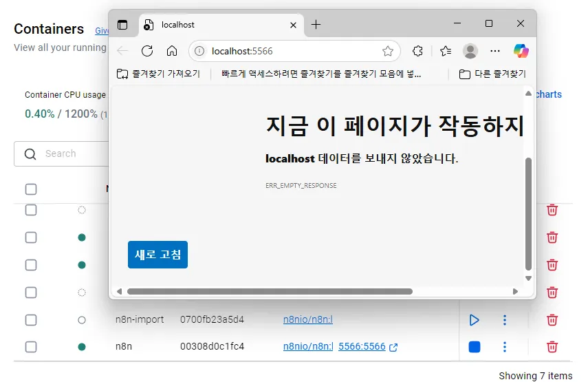
Task: Click the 새로 고침 button
Action: tap(158, 255)
